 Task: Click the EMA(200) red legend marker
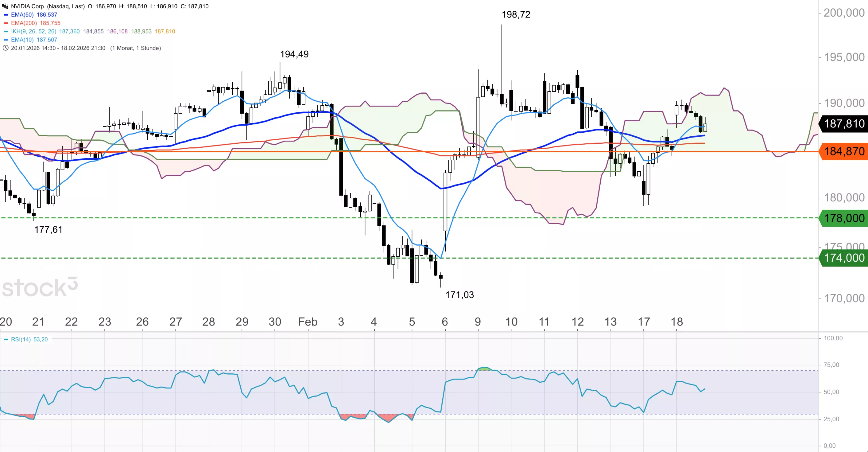tap(6, 23)
